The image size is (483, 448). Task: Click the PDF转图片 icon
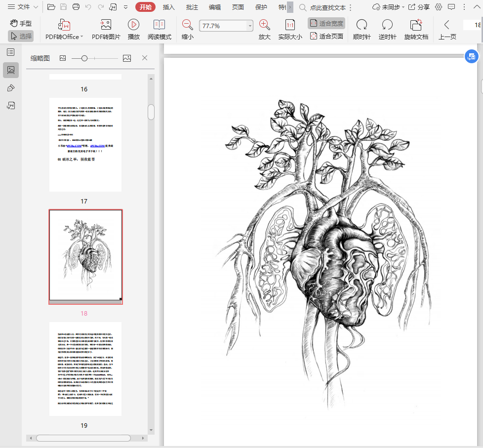106,25
